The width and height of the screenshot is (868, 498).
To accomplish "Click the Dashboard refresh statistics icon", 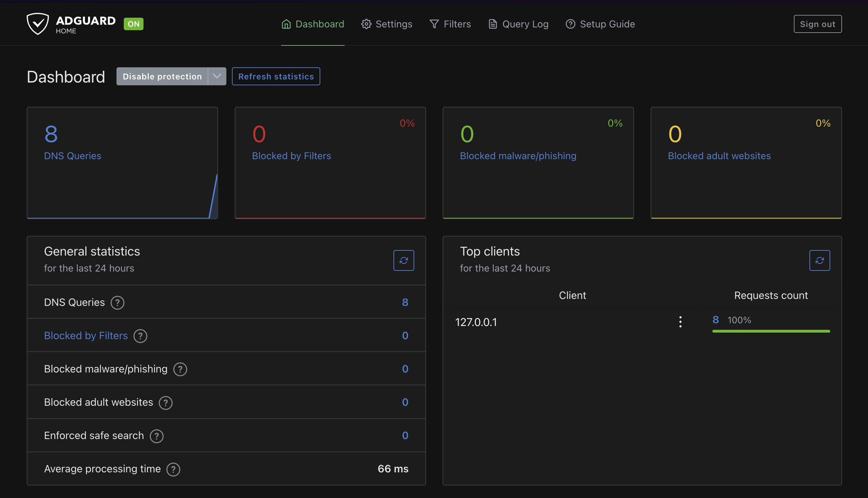I will point(276,76).
